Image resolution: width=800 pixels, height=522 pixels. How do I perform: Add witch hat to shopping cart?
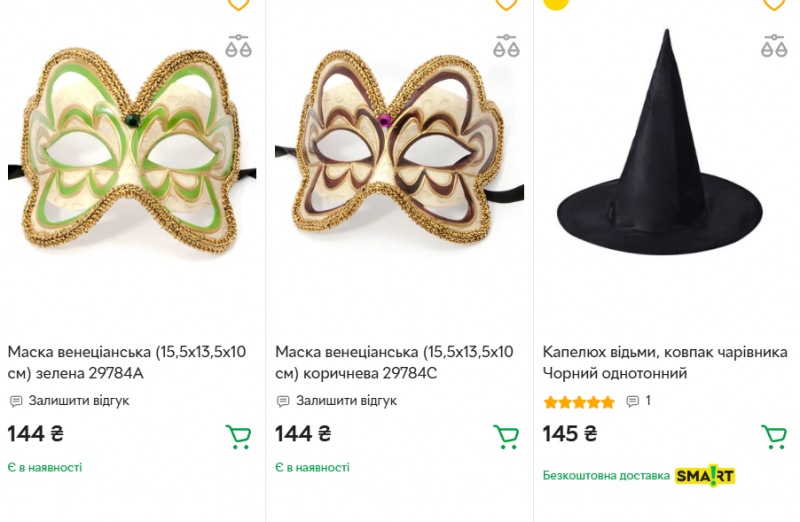(774, 437)
